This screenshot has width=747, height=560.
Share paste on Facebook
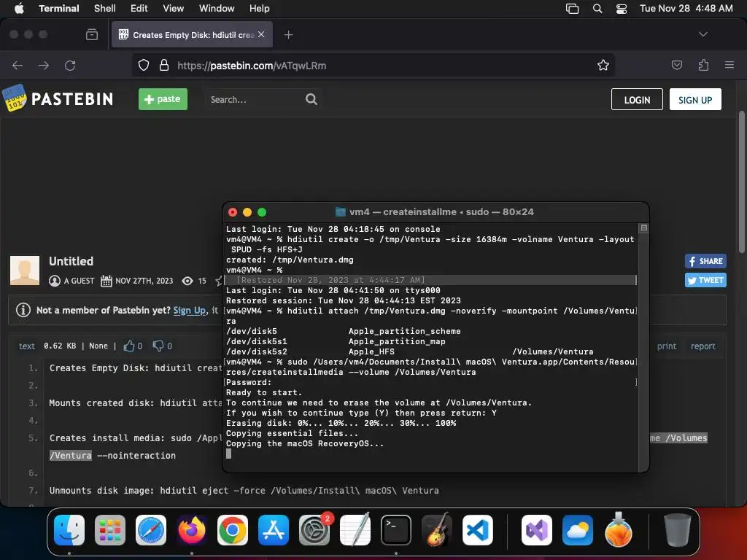point(705,261)
